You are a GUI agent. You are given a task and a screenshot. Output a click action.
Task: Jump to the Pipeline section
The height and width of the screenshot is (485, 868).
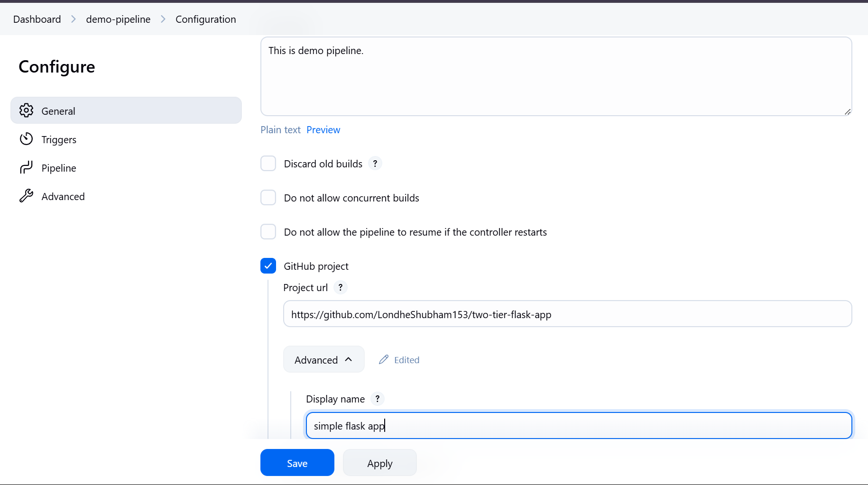coord(126,168)
